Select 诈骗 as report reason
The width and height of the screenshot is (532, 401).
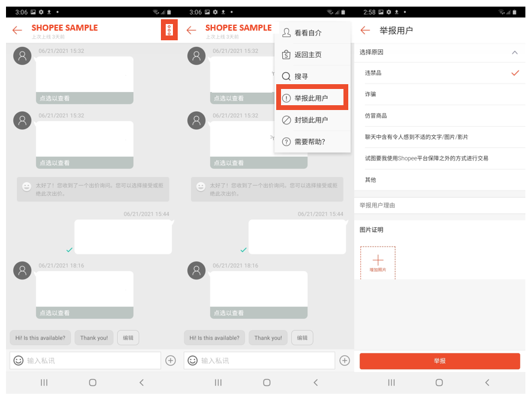pyautogui.click(x=440, y=94)
